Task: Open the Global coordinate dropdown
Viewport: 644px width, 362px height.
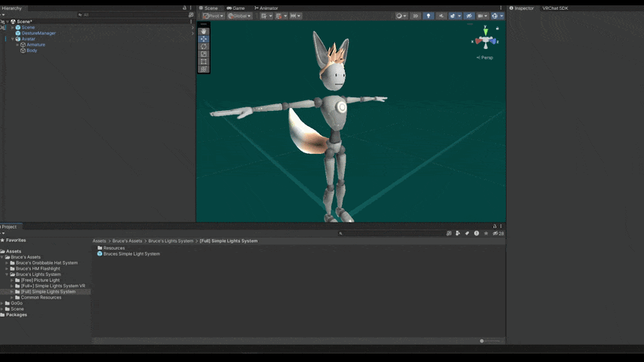Action: [239, 16]
